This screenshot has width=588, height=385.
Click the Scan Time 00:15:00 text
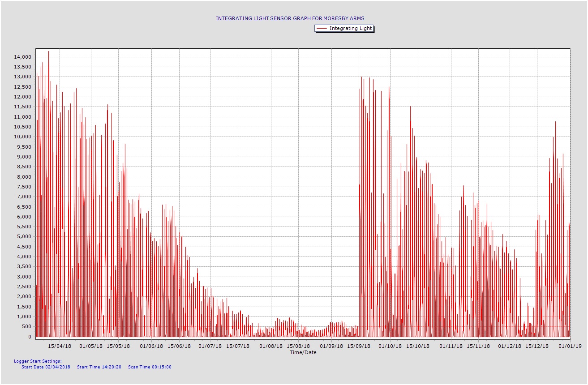(150, 367)
